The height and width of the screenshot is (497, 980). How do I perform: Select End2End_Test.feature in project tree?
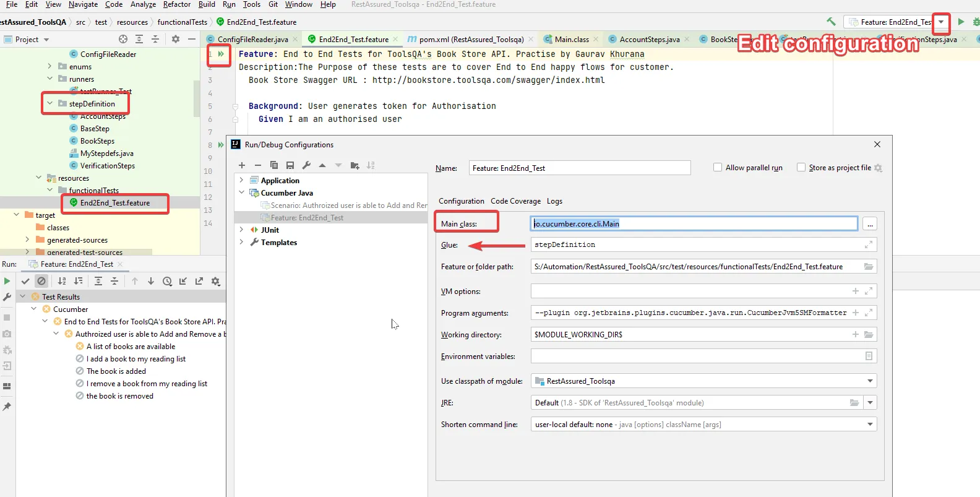coord(115,202)
